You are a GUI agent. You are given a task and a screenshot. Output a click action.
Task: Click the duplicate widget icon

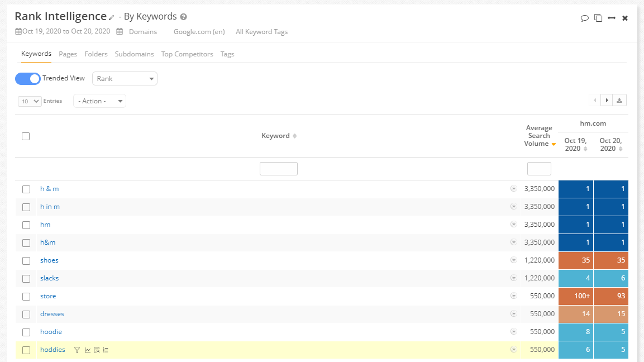(x=598, y=18)
